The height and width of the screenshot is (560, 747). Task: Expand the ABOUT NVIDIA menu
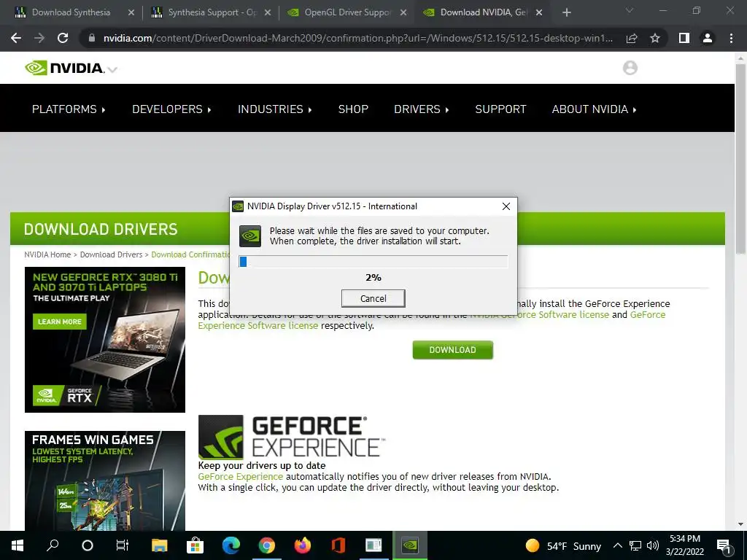(594, 109)
